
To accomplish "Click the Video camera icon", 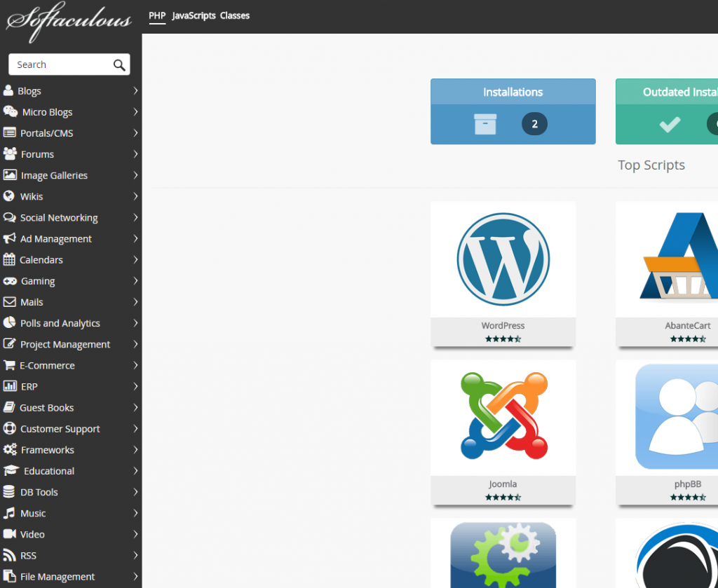I will tap(10, 534).
